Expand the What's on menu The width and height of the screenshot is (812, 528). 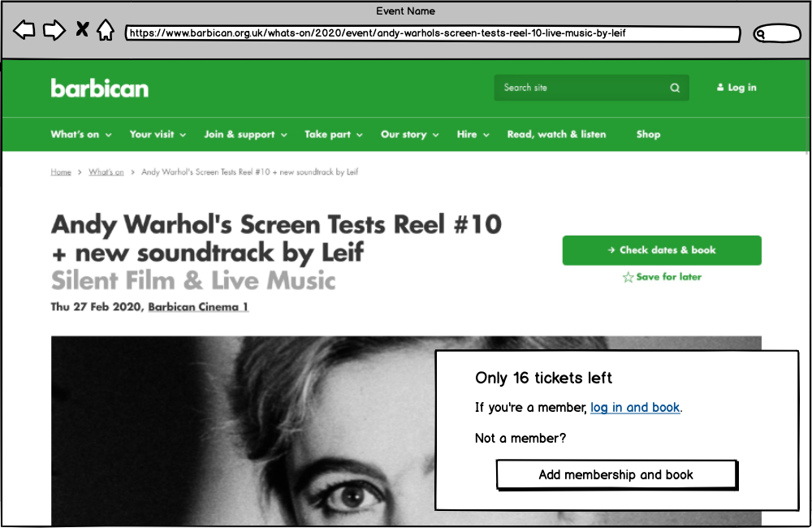click(80, 135)
